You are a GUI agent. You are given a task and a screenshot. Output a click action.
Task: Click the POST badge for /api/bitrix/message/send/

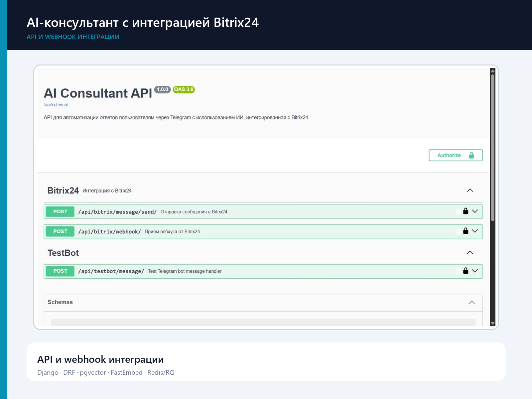pyautogui.click(x=60, y=211)
